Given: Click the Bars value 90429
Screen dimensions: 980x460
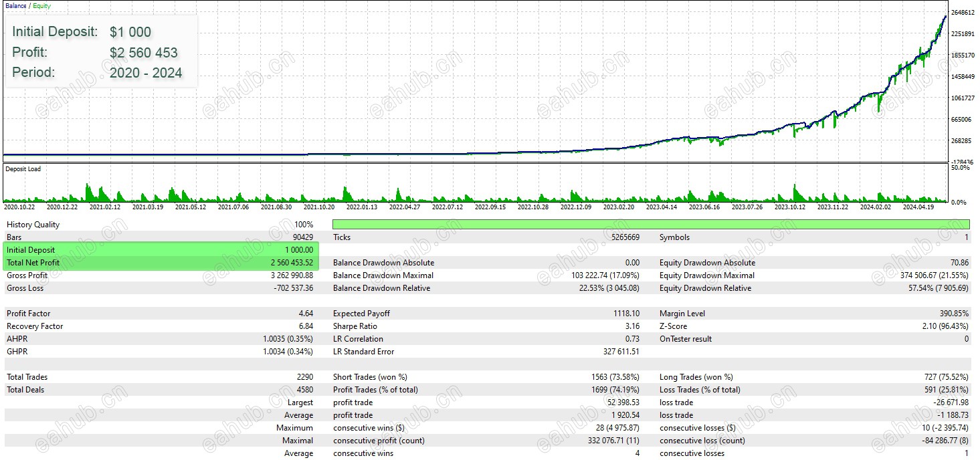Looking at the screenshot, I should coord(302,237).
